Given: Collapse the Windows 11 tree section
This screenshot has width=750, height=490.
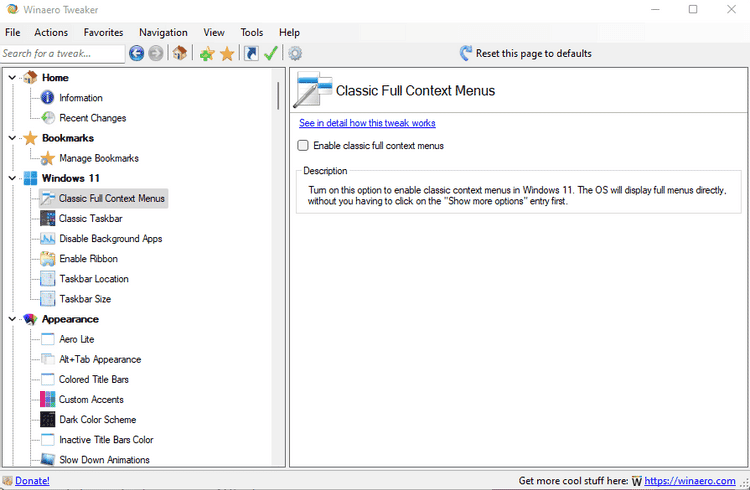Looking at the screenshot, I should coord(12,178).
